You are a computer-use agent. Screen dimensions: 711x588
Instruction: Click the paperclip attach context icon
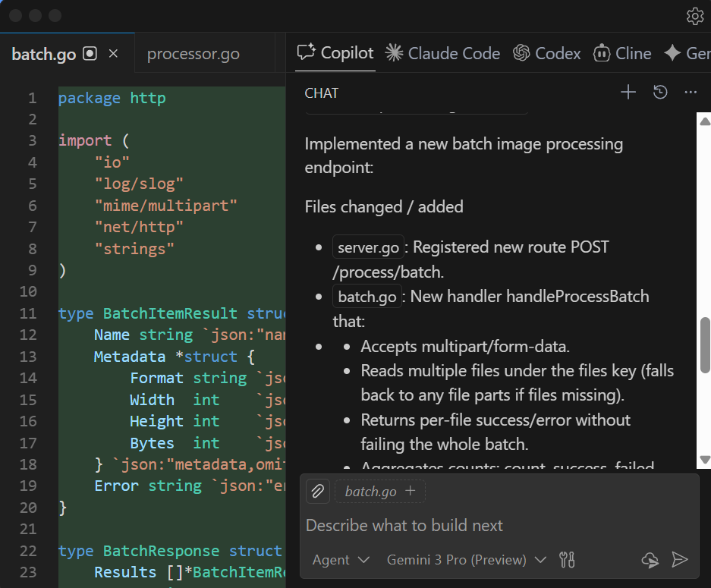click(x=318, y=492)
